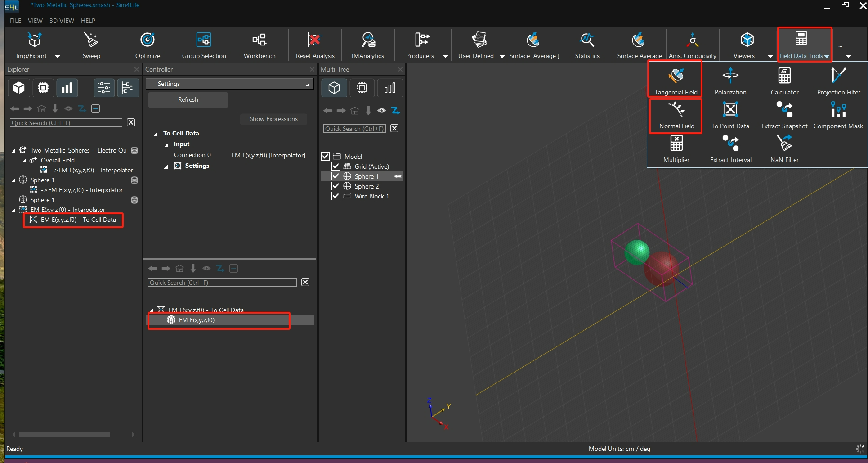Click the NaN Filter icon
Screen dimensions: 868x463
point(784,144)
